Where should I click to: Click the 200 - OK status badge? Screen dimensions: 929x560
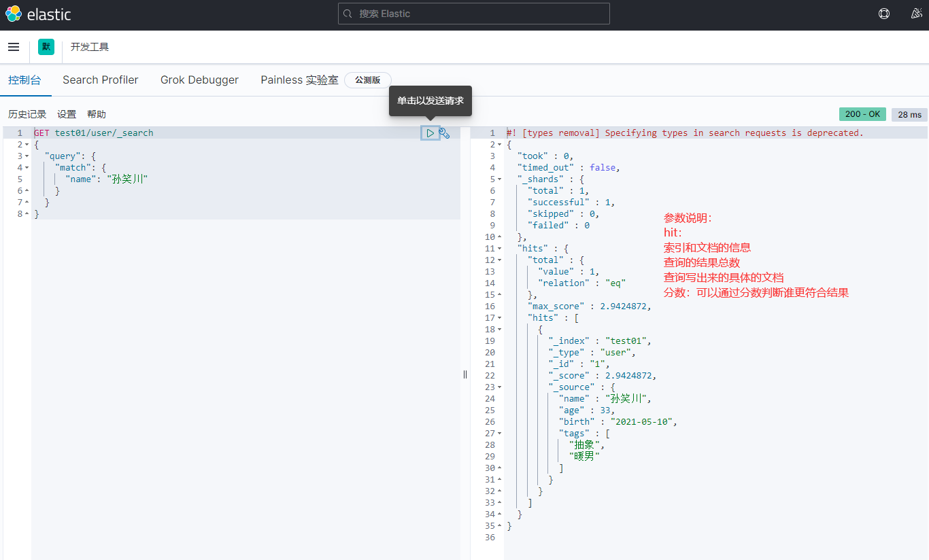point(862,114)
